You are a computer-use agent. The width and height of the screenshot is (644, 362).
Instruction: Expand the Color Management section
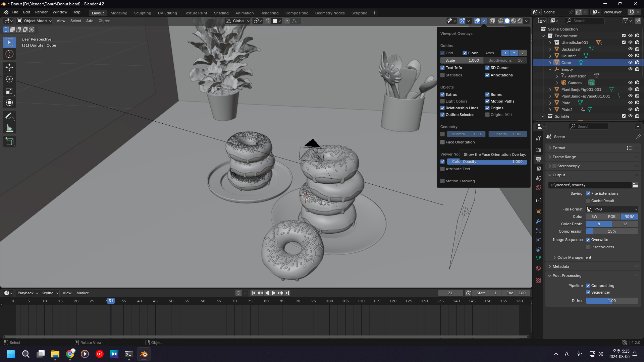[574, 257]
